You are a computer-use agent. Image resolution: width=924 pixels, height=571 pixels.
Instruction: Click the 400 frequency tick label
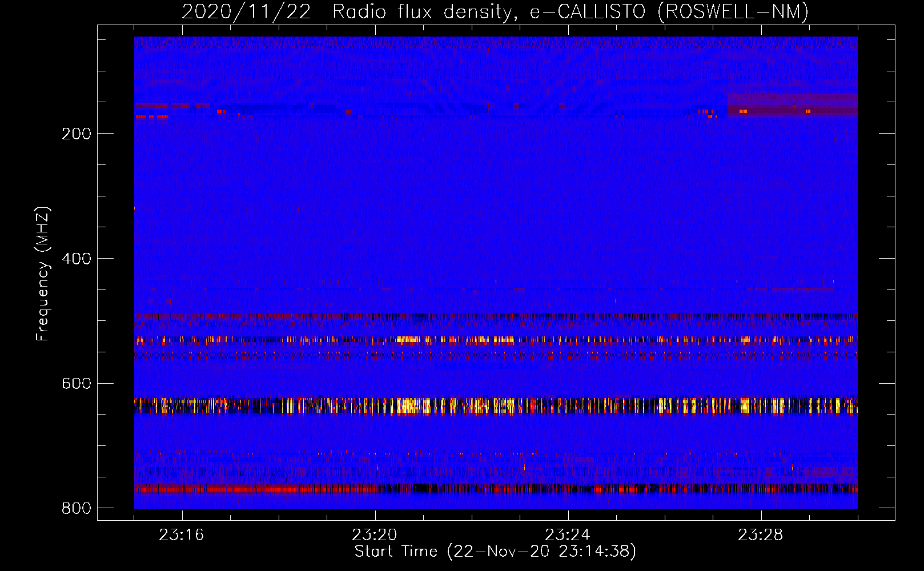tap(77, 259)
